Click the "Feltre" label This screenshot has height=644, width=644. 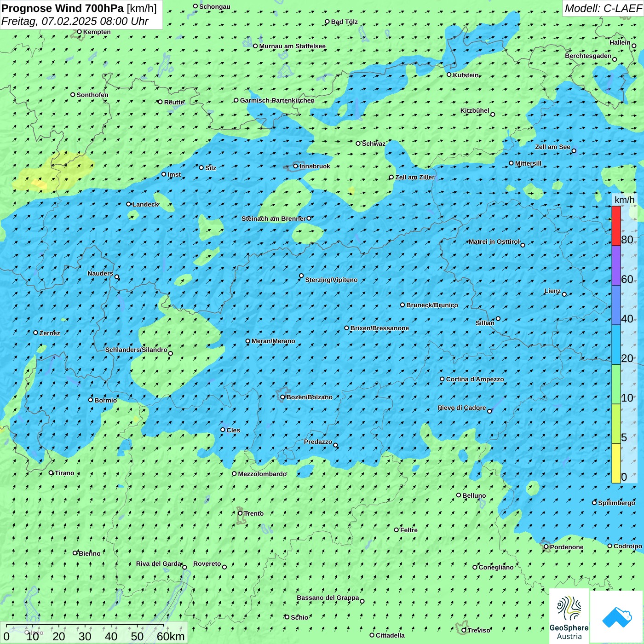pyautogui.click(x=409, y=530)
